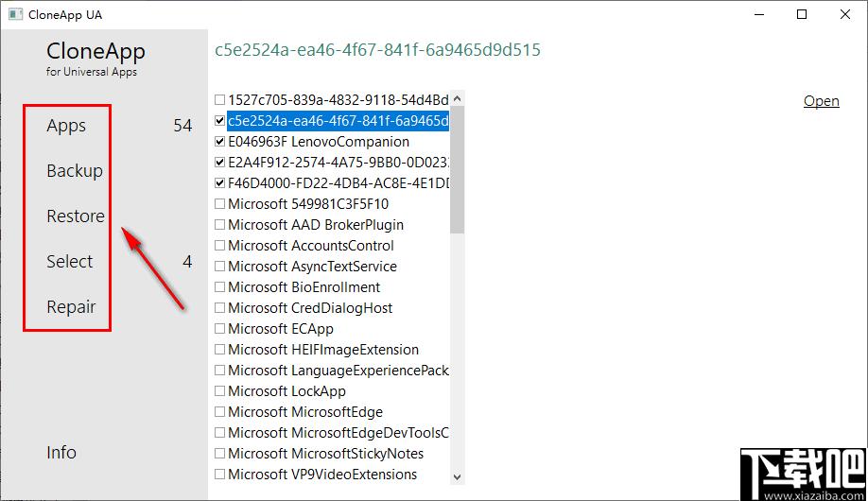Enable Microsoft MicrosoftEdge checkbox
This screenshot has height=501, width=868.
[x=219, y=412]
